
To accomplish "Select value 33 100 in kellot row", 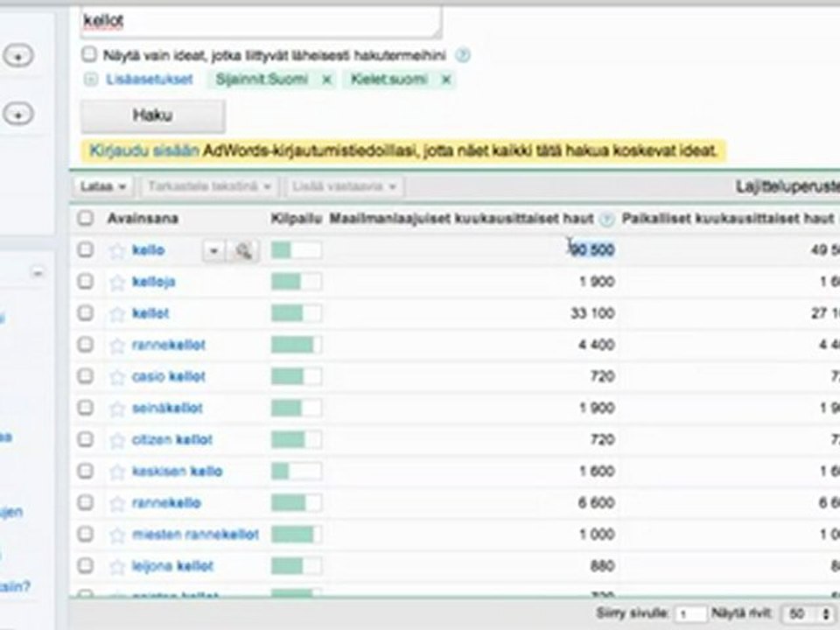I will (592, 313).
